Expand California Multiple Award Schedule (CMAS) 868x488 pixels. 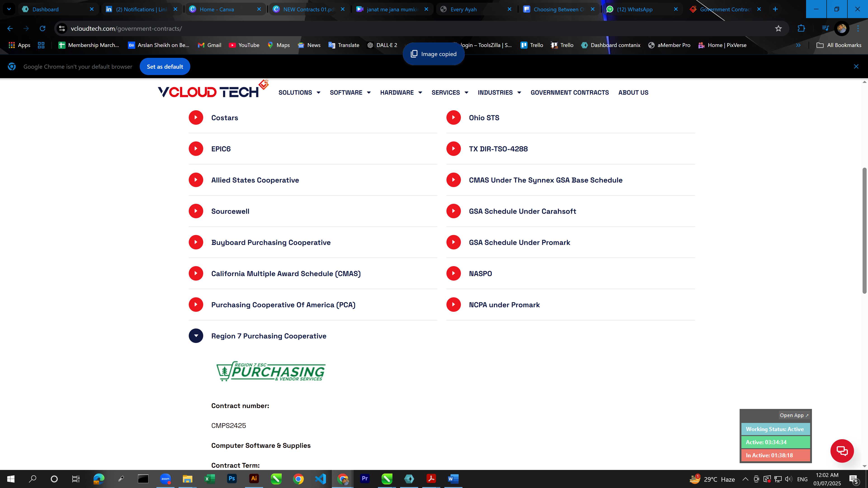point(196,273)
